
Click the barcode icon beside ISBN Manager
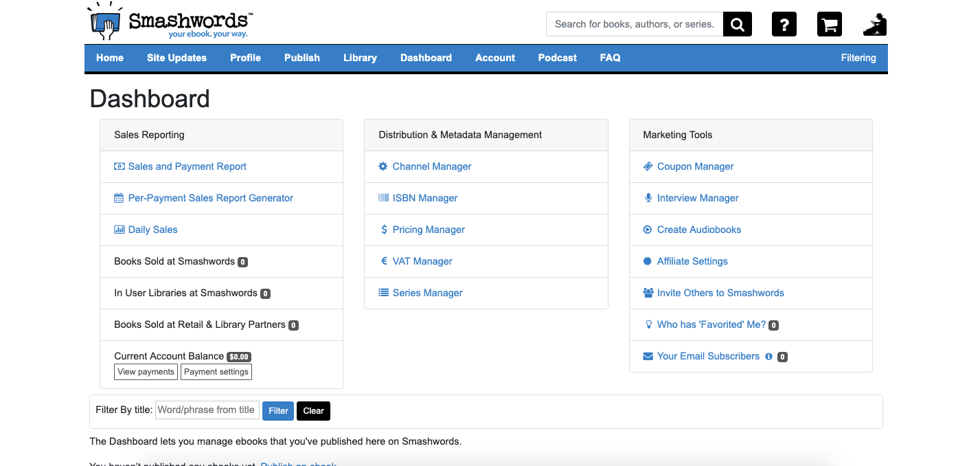pos(383,198)
